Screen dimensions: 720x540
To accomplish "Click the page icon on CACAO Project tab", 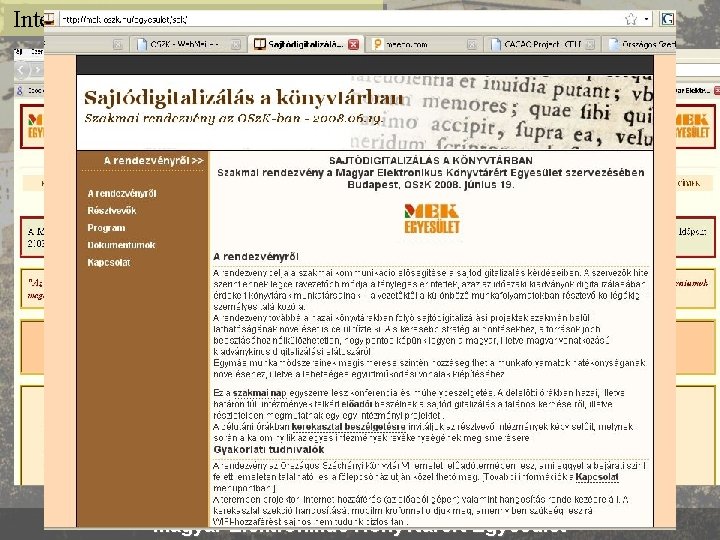I will pyautogui.click(x=495, y=45).
